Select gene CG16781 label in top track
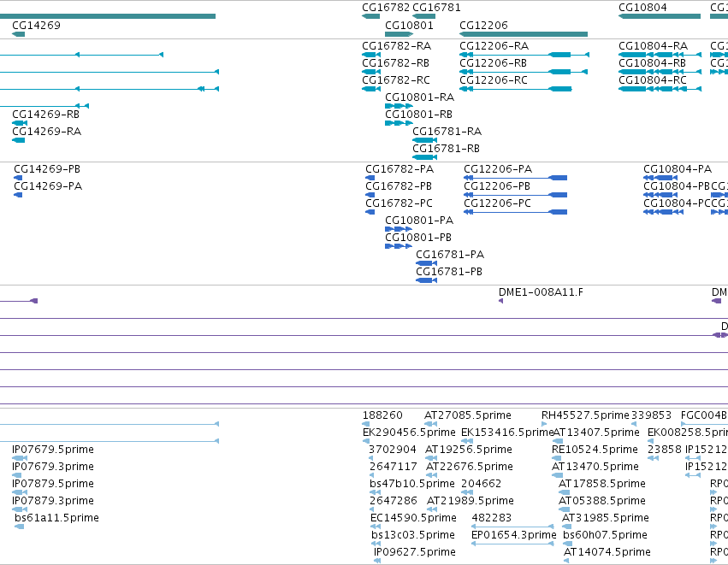728x565 pixels. 436,8
